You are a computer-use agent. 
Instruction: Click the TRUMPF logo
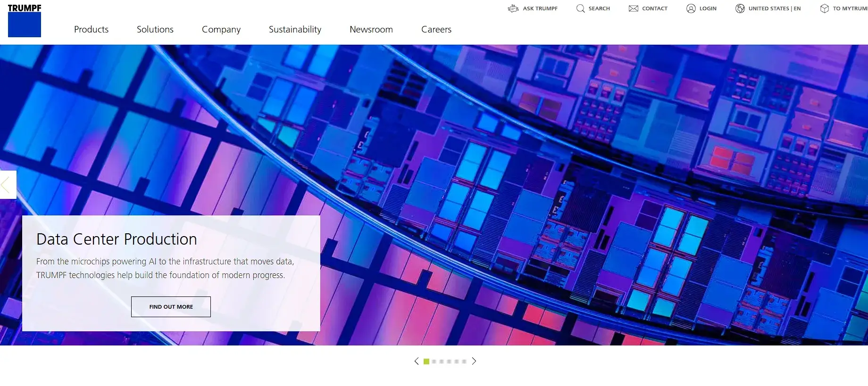[x=25, y=21]
